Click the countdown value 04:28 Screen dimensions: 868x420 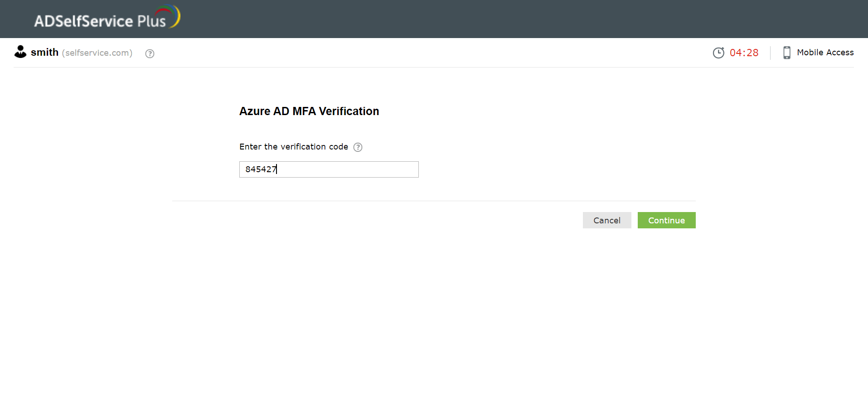pos(744,53)
